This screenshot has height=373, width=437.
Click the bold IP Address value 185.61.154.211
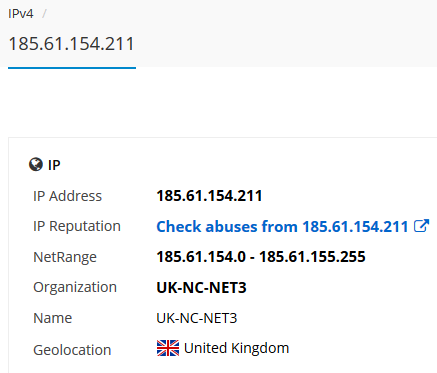click(x=209, y=196)
